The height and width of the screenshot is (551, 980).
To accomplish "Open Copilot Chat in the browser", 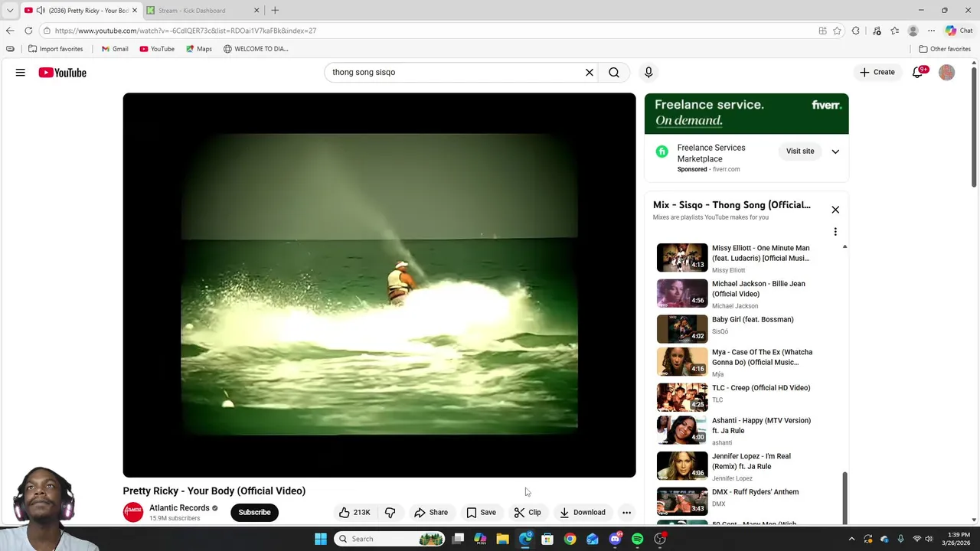I will point(959,31).
